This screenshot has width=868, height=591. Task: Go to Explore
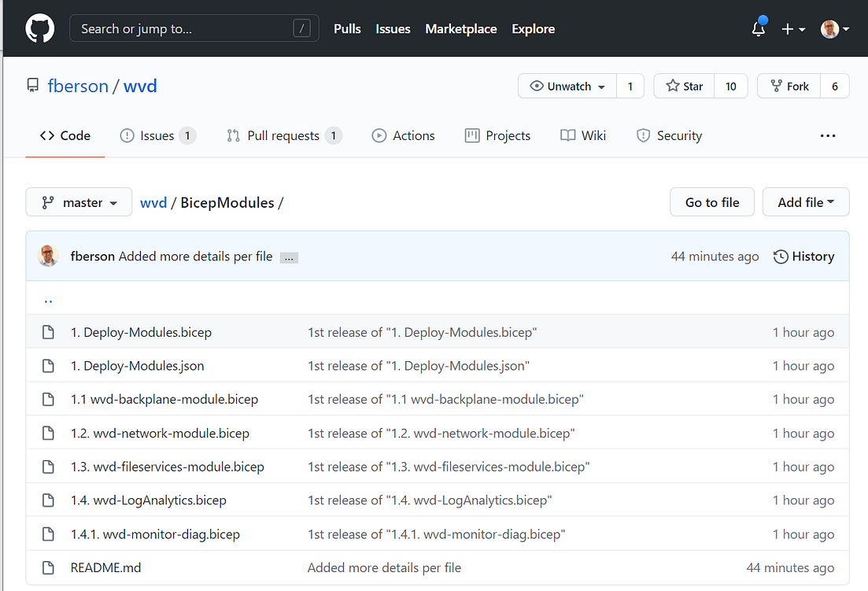point(533,29)
